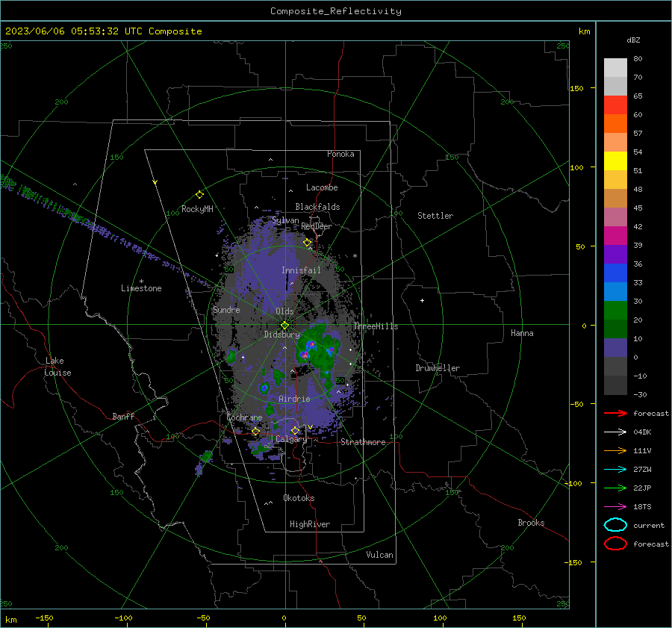The image size is (672, 628).
Task: Click the Composite_Reflectivity title text
Action: pyautogui.click(x=335, y=11)
